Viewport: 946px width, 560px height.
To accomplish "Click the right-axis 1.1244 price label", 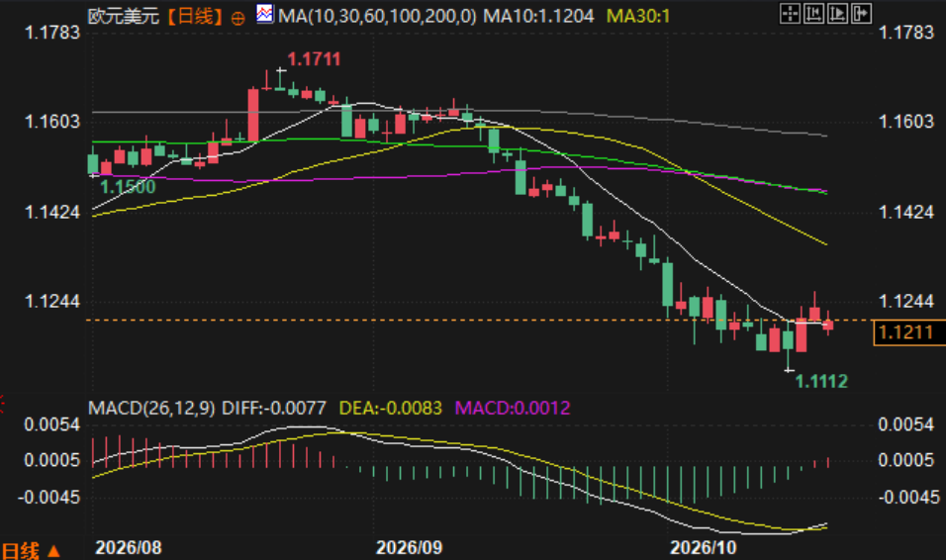I will coord(906,301).
